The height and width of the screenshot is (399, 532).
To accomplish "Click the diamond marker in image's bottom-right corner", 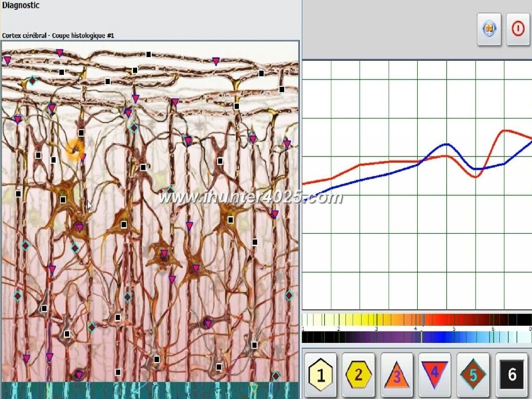I will point(276,376).
